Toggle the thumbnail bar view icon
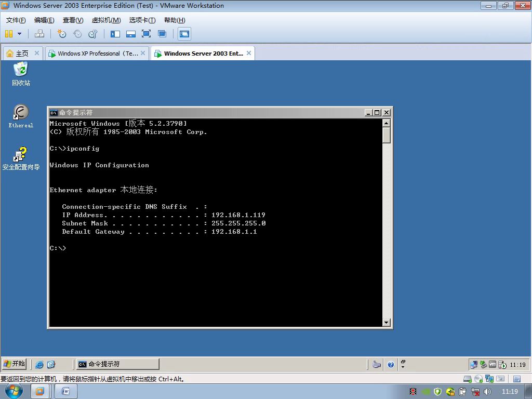This screenshot has height=399, width=532. 130,34
